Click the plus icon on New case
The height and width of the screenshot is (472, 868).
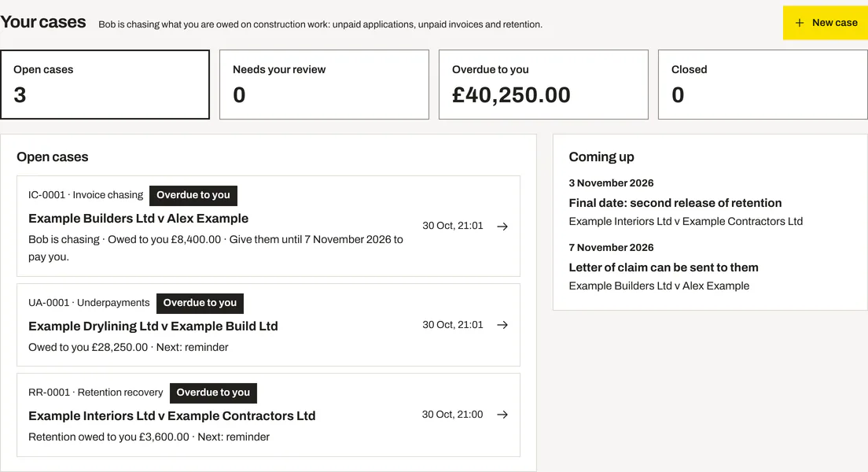coord(800,23)
